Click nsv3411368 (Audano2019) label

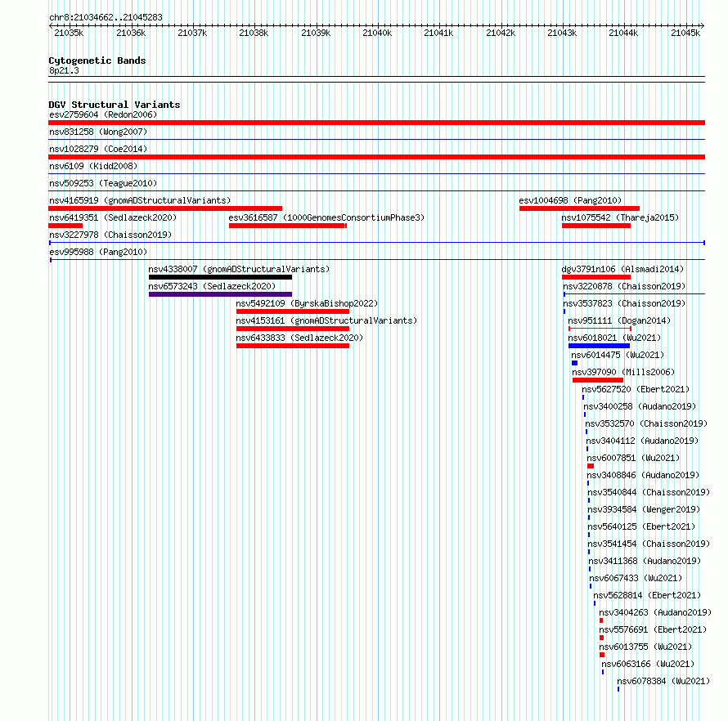point(645,561)
